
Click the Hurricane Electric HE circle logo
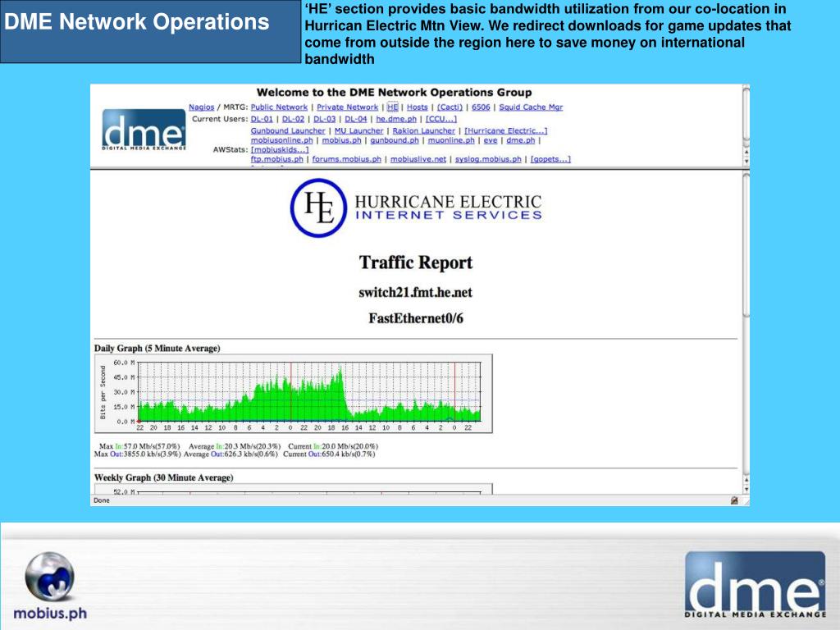coord(319,208)
